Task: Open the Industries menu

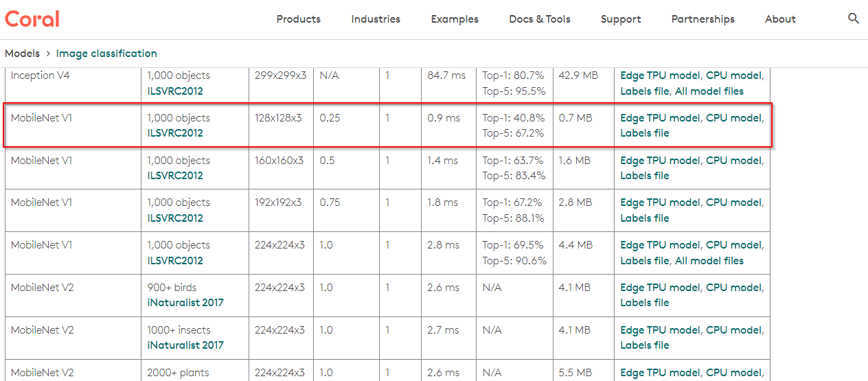Action: click(x=376, y=19)
